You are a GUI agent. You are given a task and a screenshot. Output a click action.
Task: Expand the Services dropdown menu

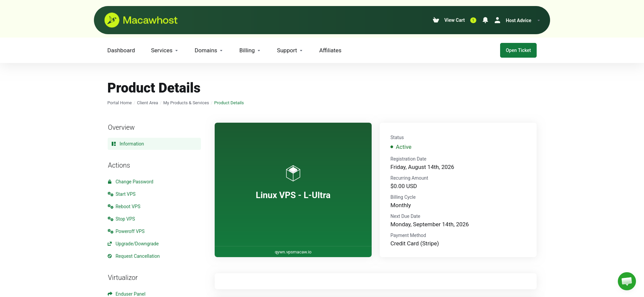point(164,50)
